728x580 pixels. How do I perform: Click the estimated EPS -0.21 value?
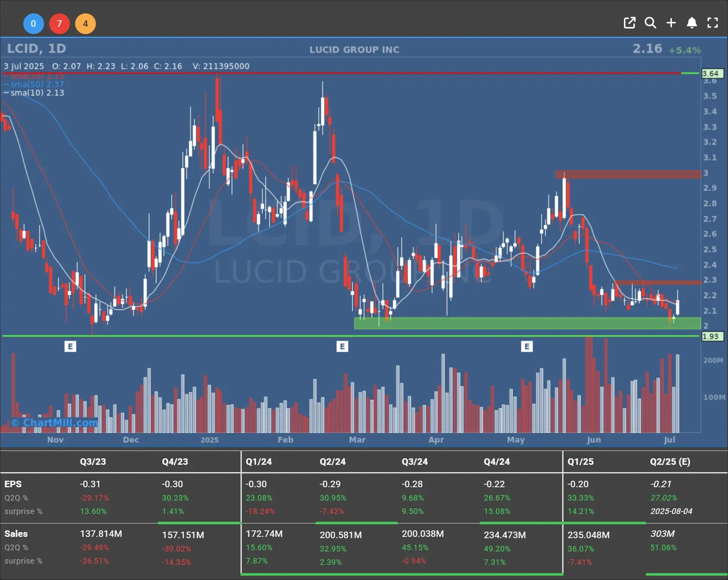661,484
